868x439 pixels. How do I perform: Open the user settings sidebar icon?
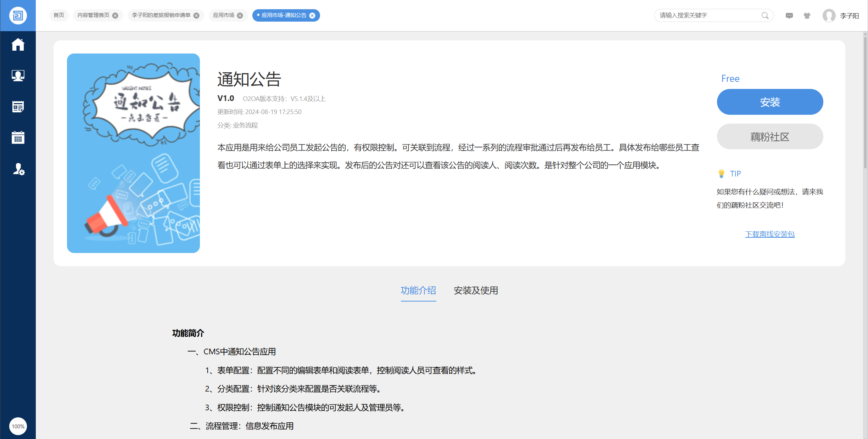point(18,169)
